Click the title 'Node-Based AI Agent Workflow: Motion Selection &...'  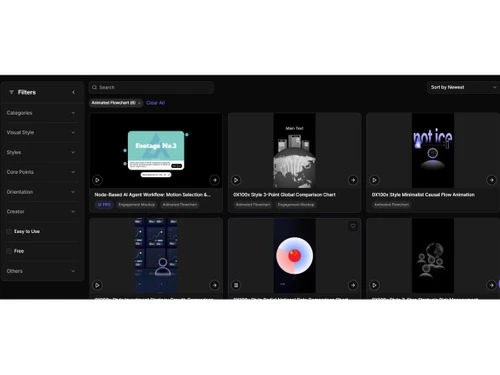click(x=153, y=195)
